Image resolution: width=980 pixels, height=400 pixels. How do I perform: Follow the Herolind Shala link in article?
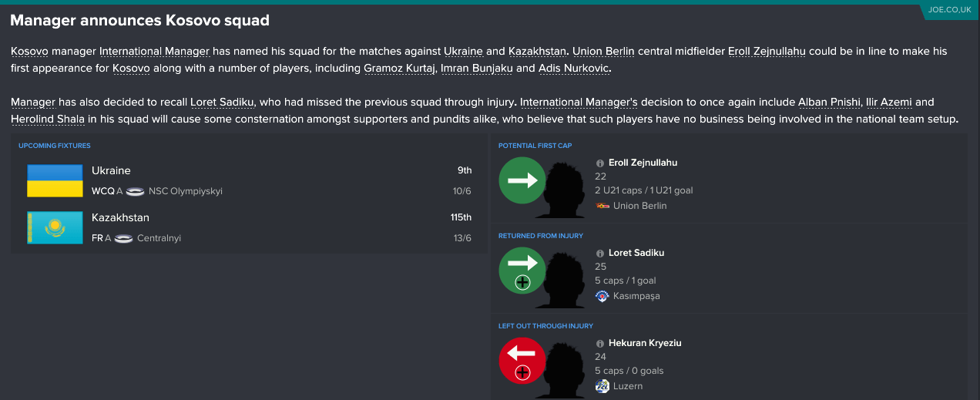point(48,119)
